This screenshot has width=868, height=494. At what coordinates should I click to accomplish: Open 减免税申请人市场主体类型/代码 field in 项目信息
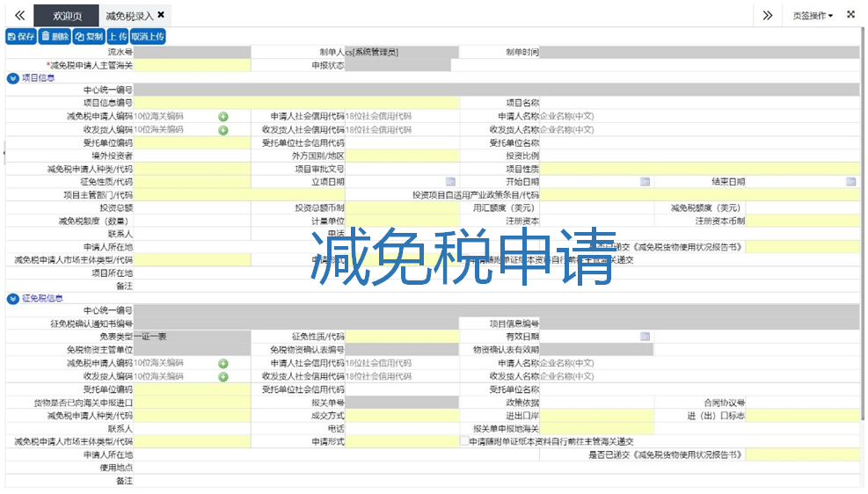[x=192, y=259]
